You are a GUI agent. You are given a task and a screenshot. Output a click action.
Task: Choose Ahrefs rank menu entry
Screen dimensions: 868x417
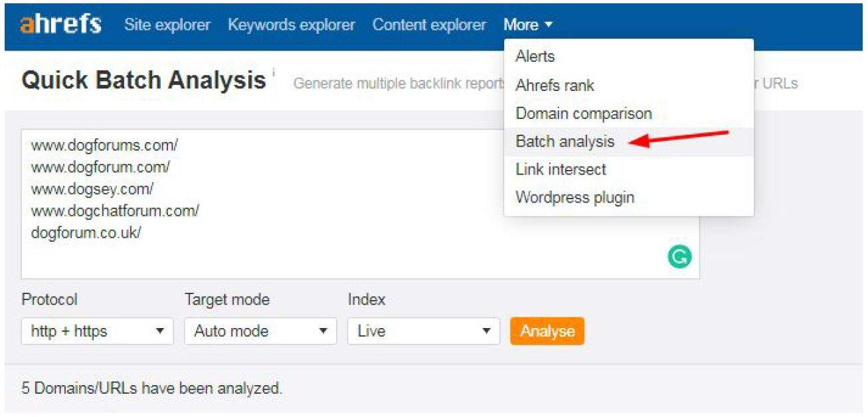pos(555,85)
